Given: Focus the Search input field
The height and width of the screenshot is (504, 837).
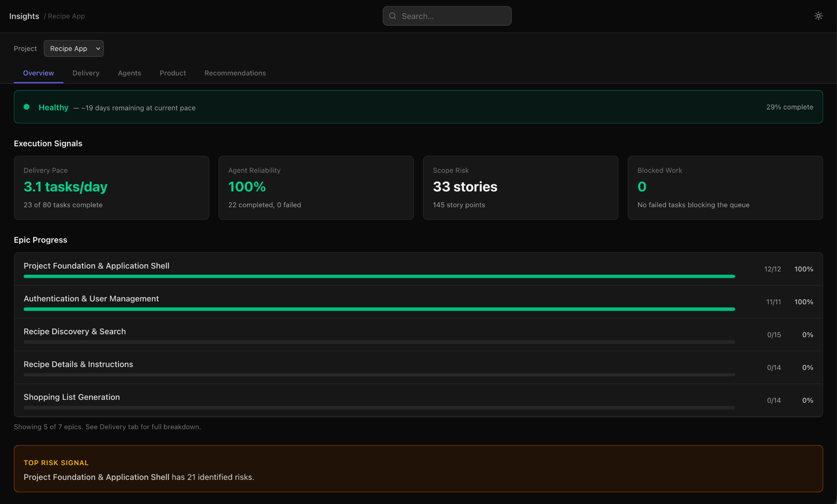Looking at the screenshot, I should 447,16.
